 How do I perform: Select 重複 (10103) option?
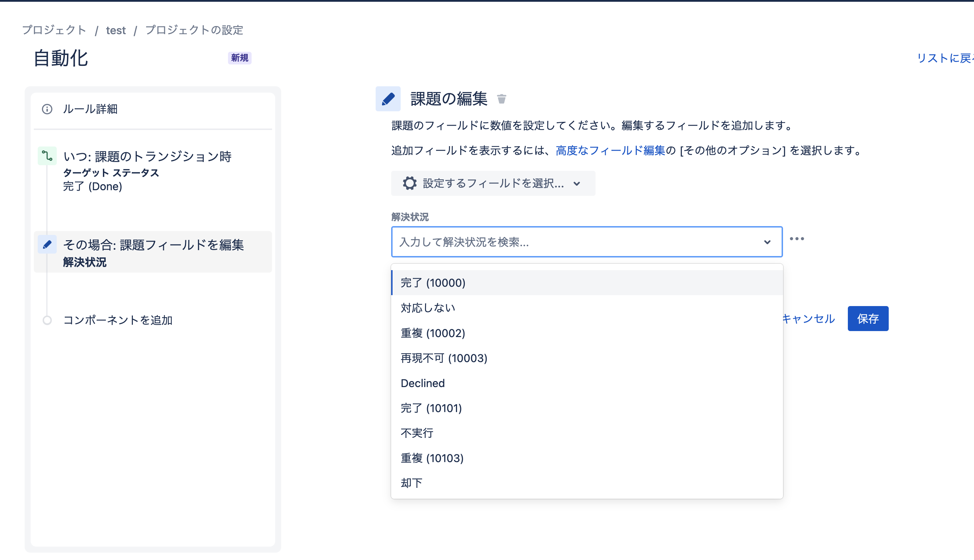587,458
